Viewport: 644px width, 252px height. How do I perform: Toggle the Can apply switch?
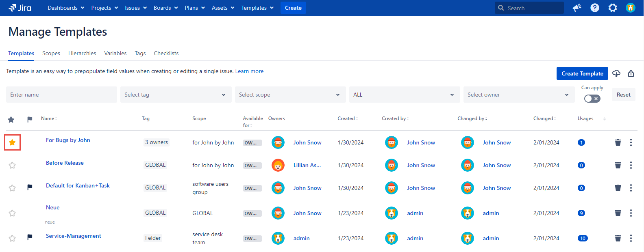[592, 99]
